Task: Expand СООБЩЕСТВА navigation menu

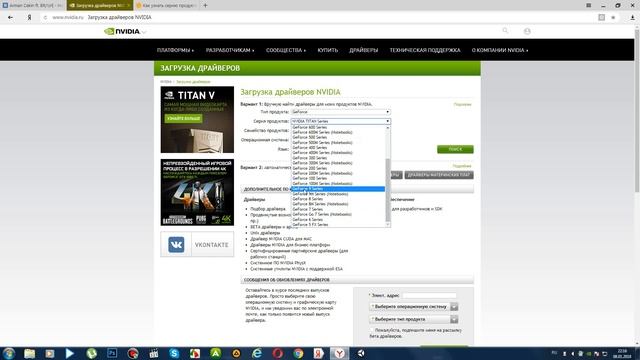Action: [286, 50]
